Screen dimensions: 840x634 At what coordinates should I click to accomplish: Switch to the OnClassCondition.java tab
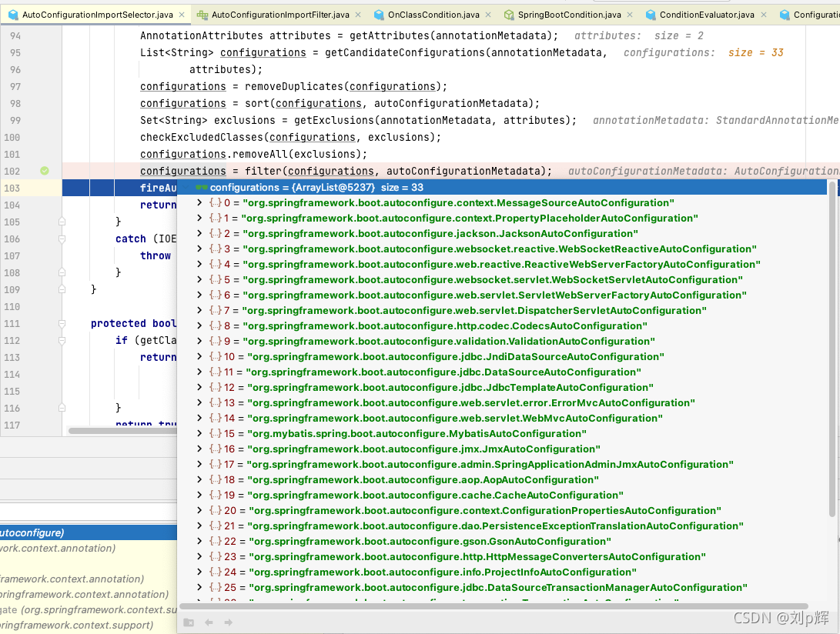(433, 15)
